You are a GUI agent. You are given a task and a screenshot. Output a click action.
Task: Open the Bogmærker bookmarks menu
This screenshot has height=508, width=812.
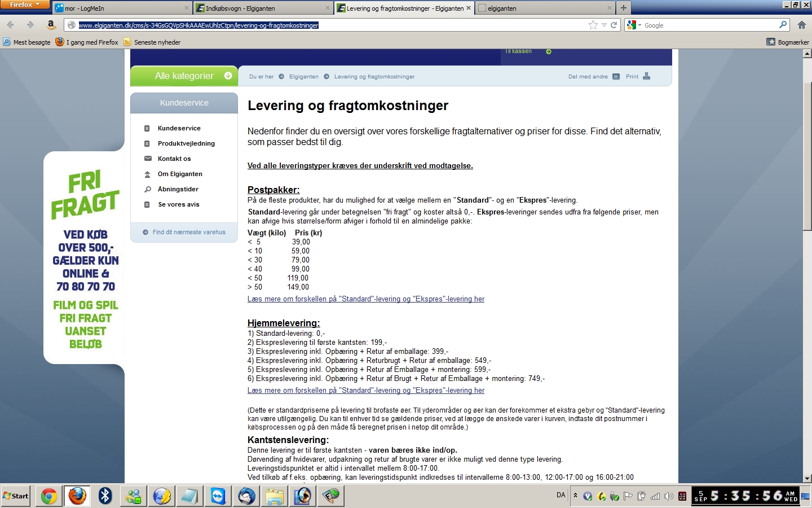pos(788,42)
